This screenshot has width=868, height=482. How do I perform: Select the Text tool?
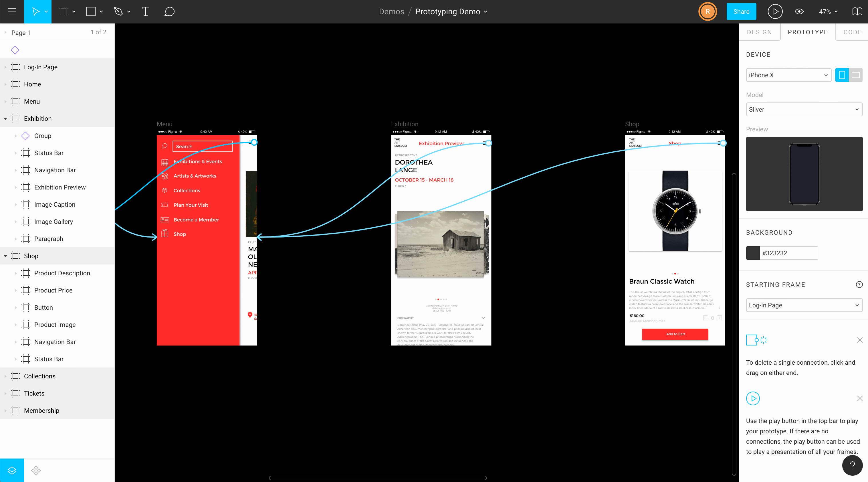[x=145, y=11]
